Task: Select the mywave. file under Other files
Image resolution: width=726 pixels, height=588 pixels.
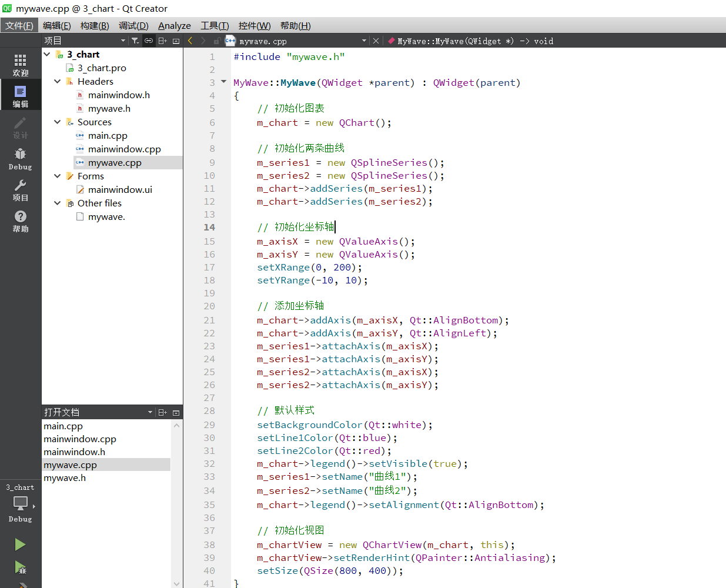Action: coord(106,216)
